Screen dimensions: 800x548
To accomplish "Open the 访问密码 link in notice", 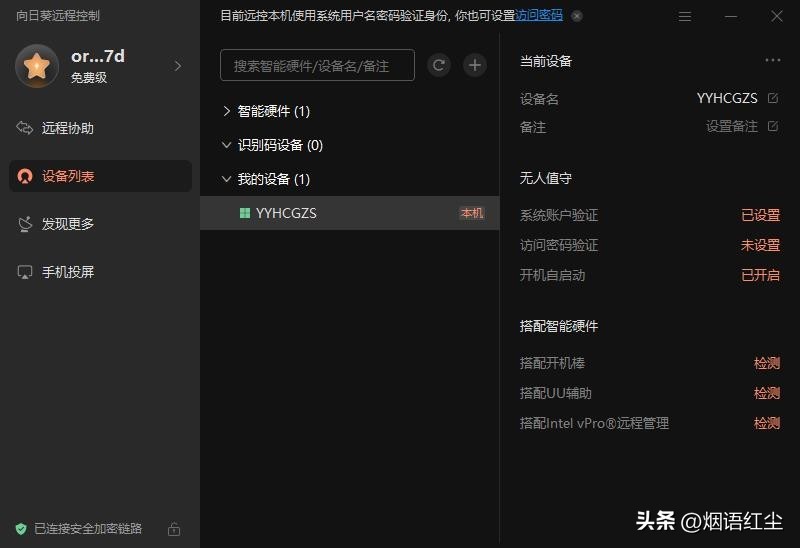I will (x=539, y=15).
